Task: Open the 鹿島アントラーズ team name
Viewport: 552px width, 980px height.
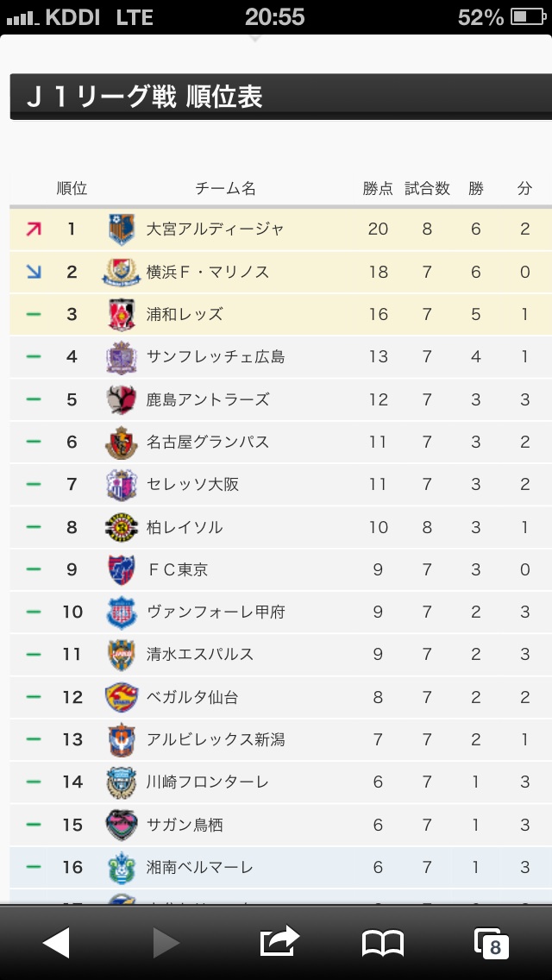Action: click(208, 399)
